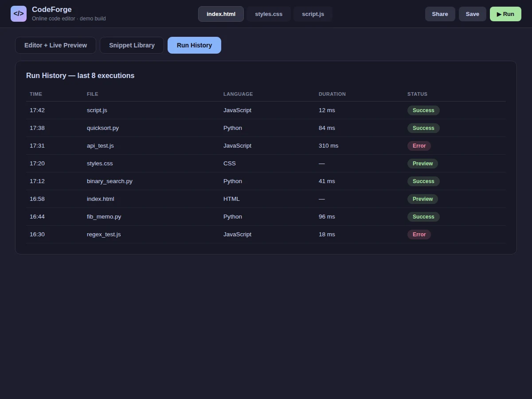Screen dimensions: 532x399
Task: Click the Share button
Action: pos(440,14)
